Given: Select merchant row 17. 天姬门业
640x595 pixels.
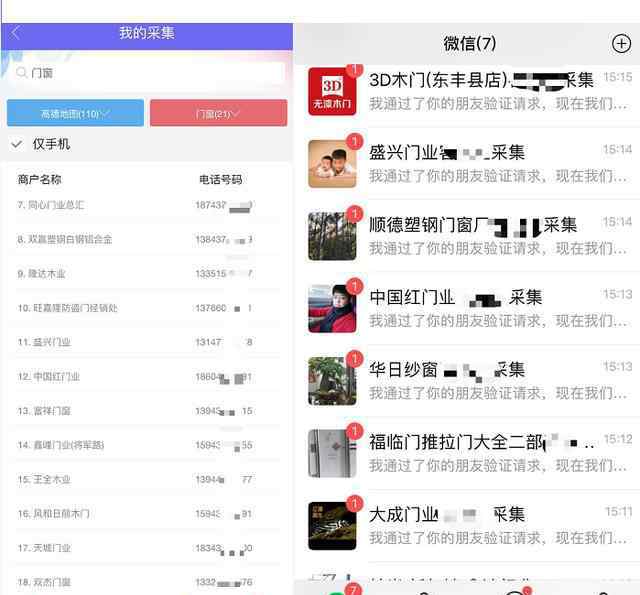Looking at the screenshot, I should (x=147, y=548).
